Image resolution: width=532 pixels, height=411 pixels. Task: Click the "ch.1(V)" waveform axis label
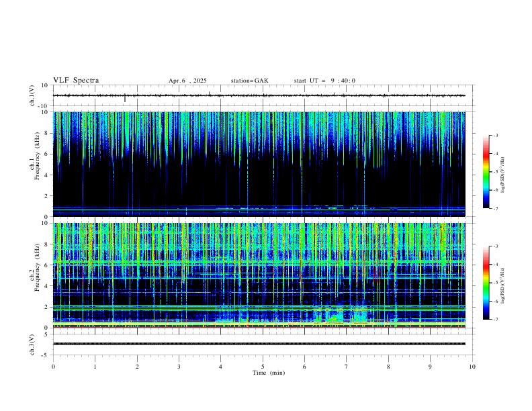point(32,95)
